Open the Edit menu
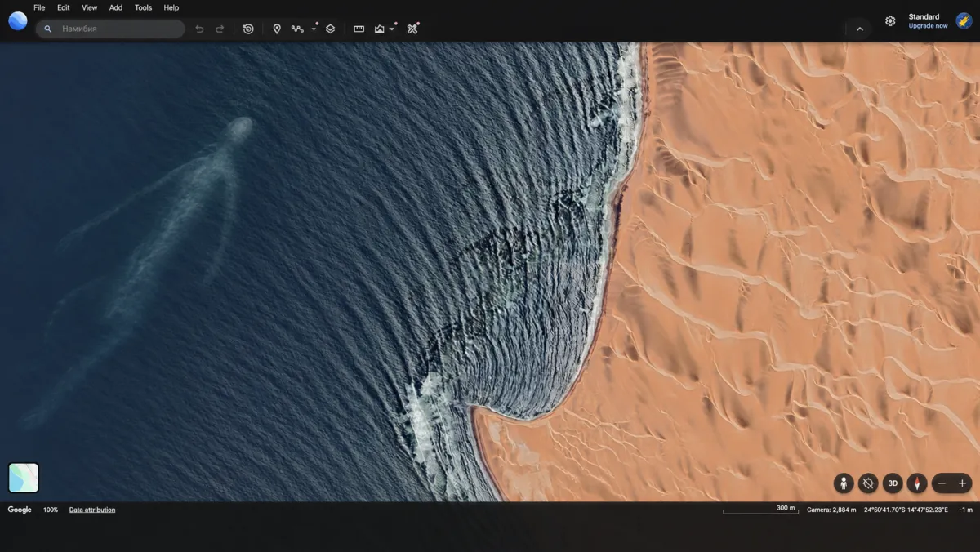The width and height of the screenshot is (980, 552). coord(64,7)
